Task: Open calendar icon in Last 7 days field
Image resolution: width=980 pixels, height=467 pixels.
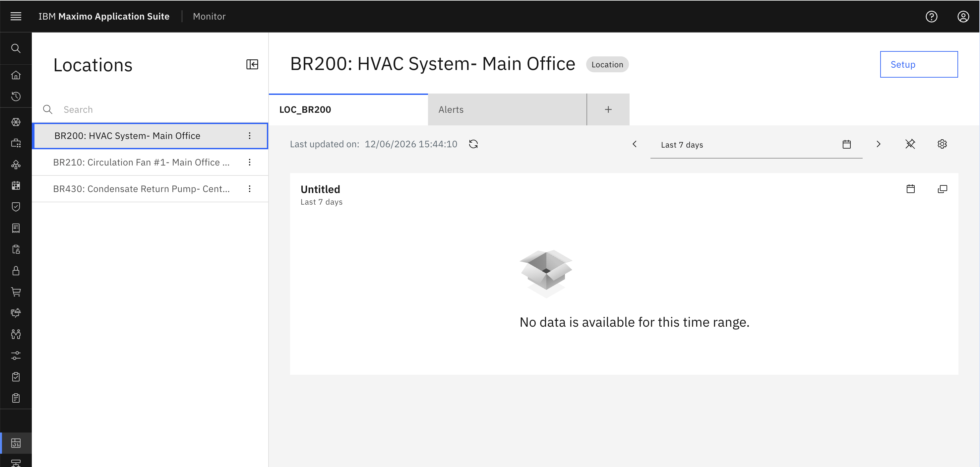Action: pyautogui.click(x=846, y=144)
